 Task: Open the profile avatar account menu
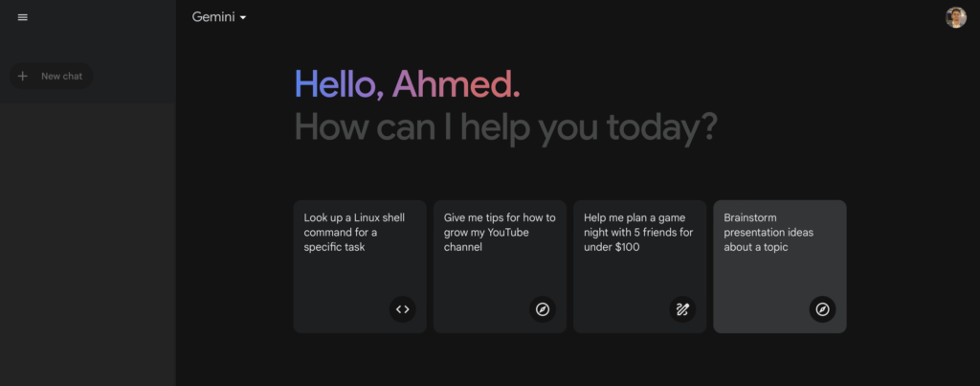tap(955, 17)
